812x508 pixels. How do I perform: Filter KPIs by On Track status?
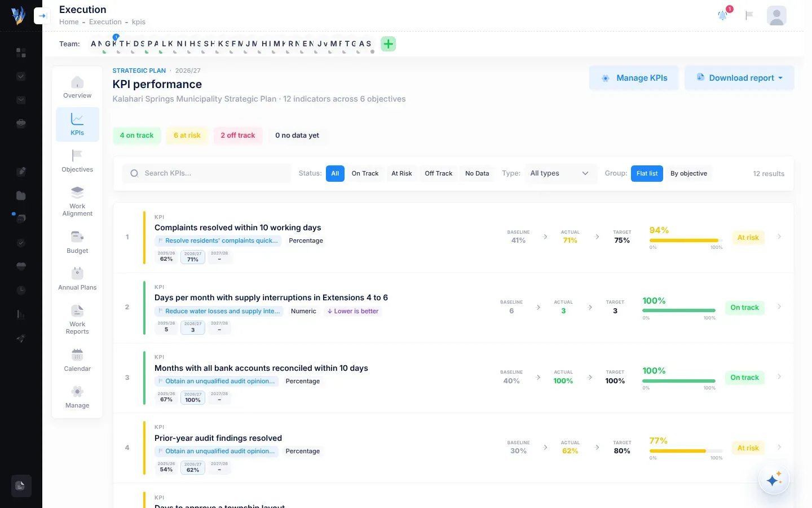(365, 173)
